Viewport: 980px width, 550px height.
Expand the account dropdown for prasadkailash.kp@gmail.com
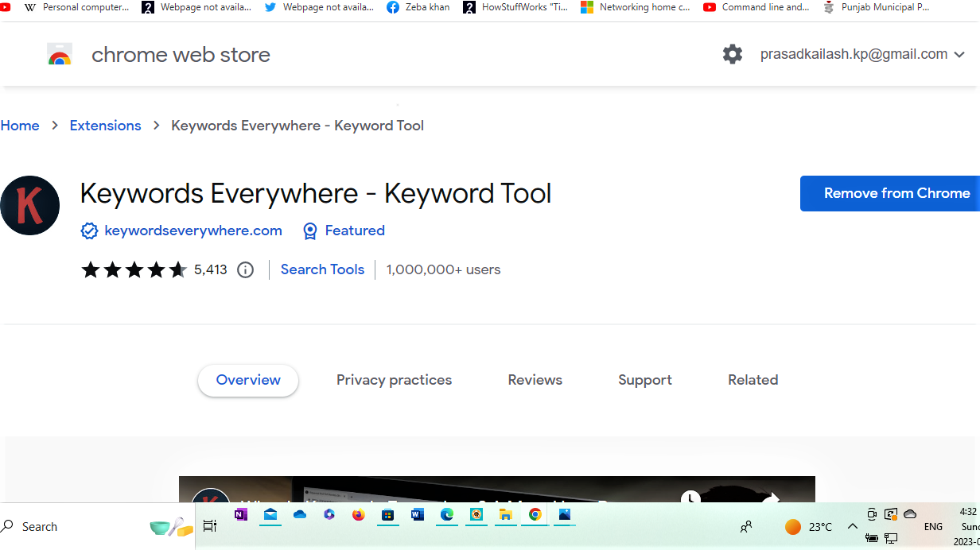[959, 55]
